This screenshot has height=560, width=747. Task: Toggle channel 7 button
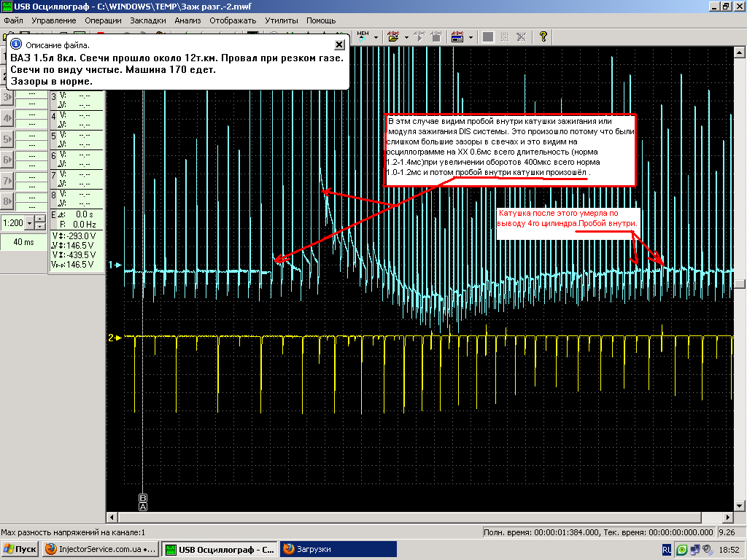point(7,181)
